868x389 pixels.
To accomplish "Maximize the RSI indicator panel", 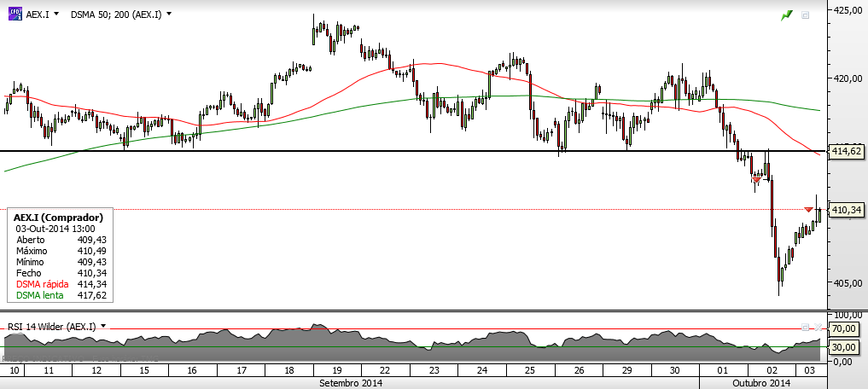I will (x=806, y=327).
